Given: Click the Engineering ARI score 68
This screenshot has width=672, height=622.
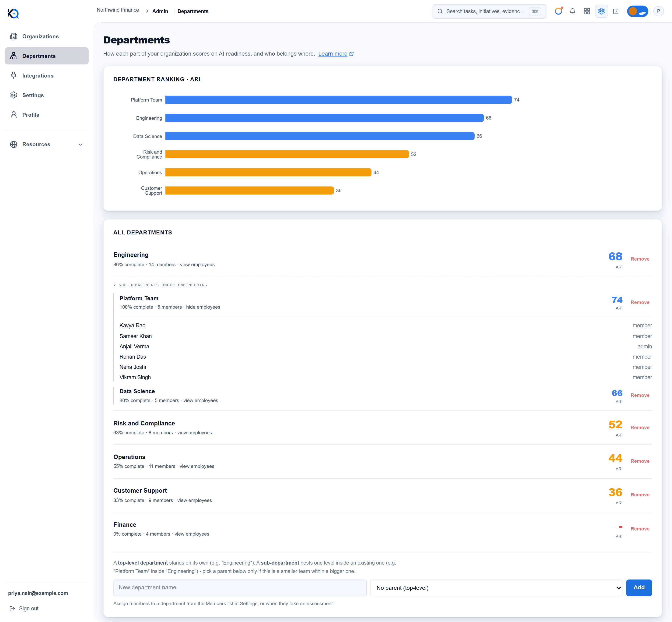Looking at the screenshot, I should 615,256.
